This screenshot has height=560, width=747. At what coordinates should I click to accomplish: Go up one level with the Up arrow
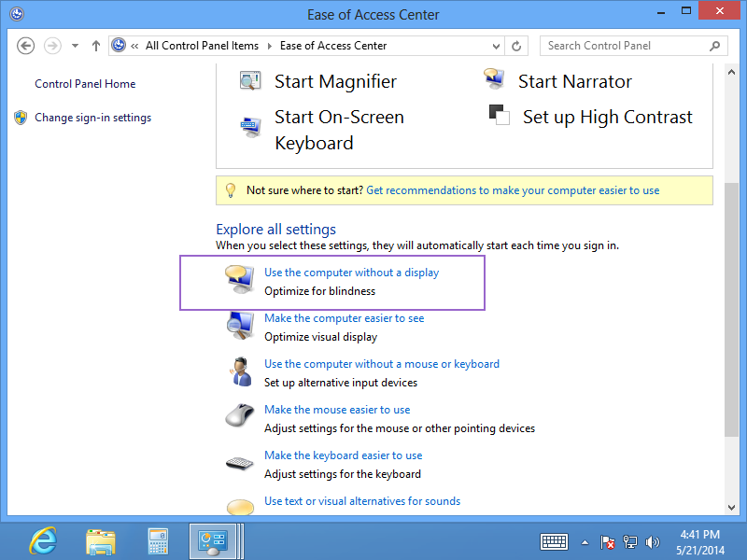click(96, 46)
